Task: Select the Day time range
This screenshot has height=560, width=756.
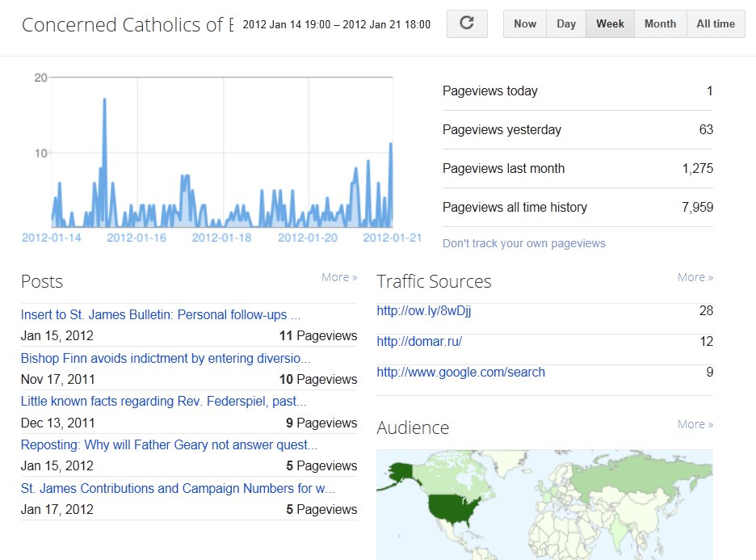Action: (566, 23)
